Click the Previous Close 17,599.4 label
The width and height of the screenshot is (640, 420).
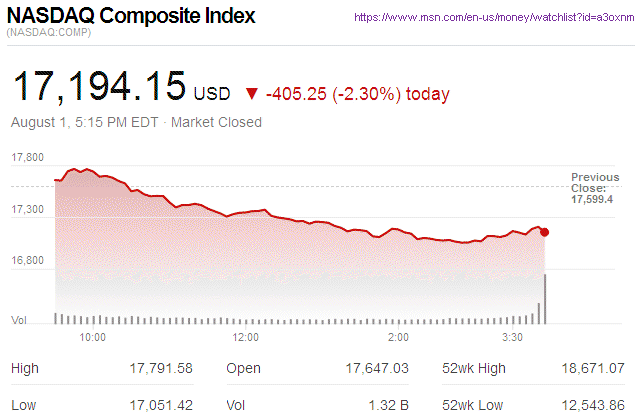pos(590,188)
